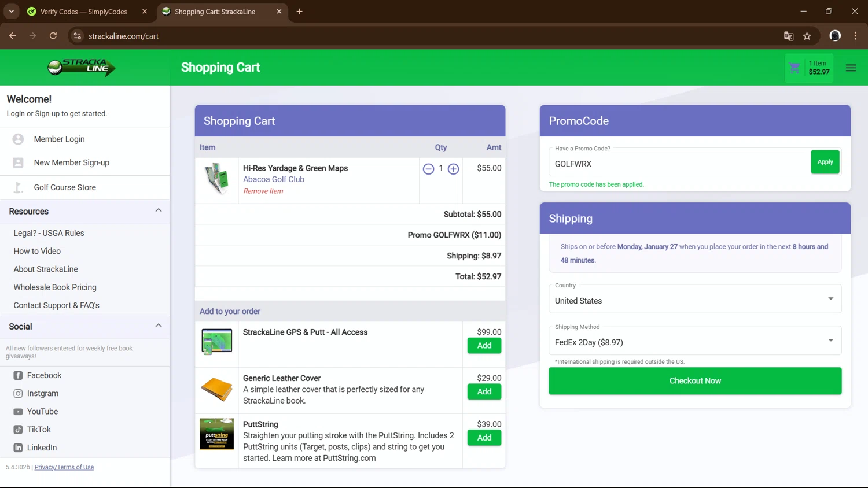Click the leather cover thumbnail
This screenshot has width=868, height=488.
[216, 389]
